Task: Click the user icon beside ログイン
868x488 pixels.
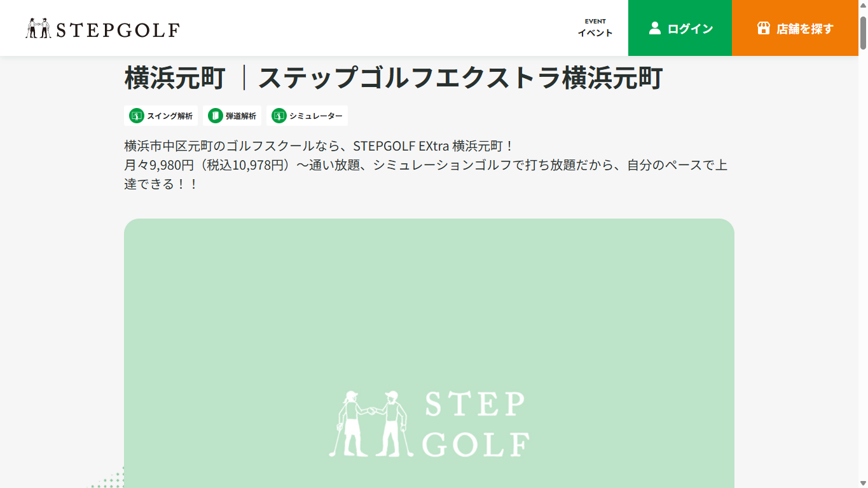Action: click(x=655, y=28)
